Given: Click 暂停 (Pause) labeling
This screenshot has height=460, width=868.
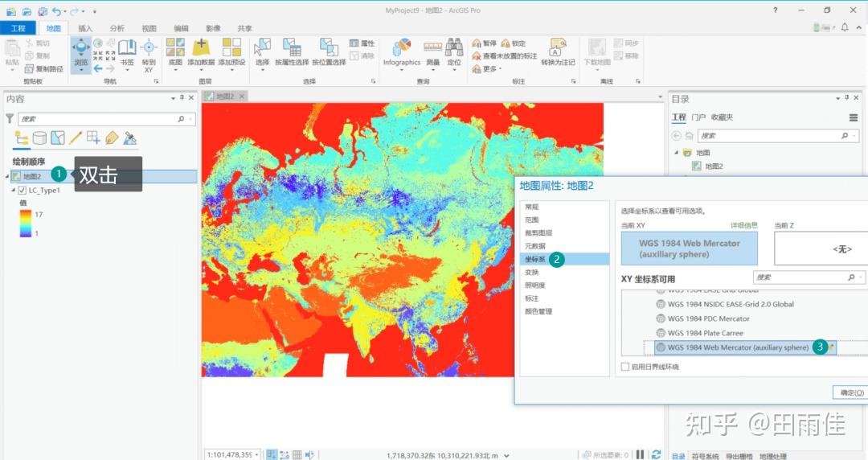Looking at the screenshot, I should tap(485, 43).
